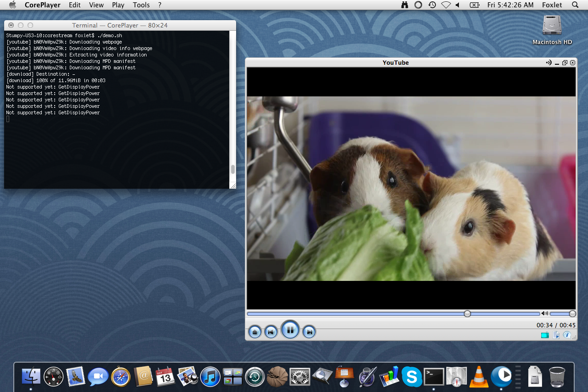Skip to the previous track
This screenshot has width=588, height=392.
pyautogui.click(x=271, y=331)
